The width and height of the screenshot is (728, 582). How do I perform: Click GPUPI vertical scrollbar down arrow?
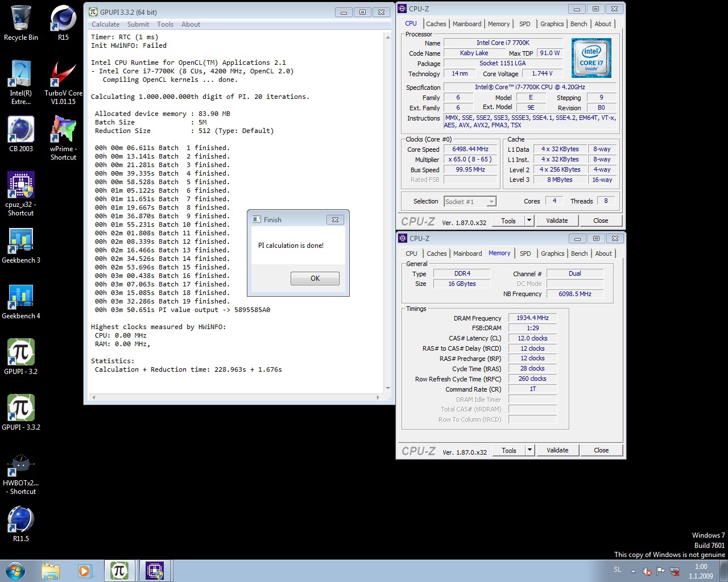[388, 388]
